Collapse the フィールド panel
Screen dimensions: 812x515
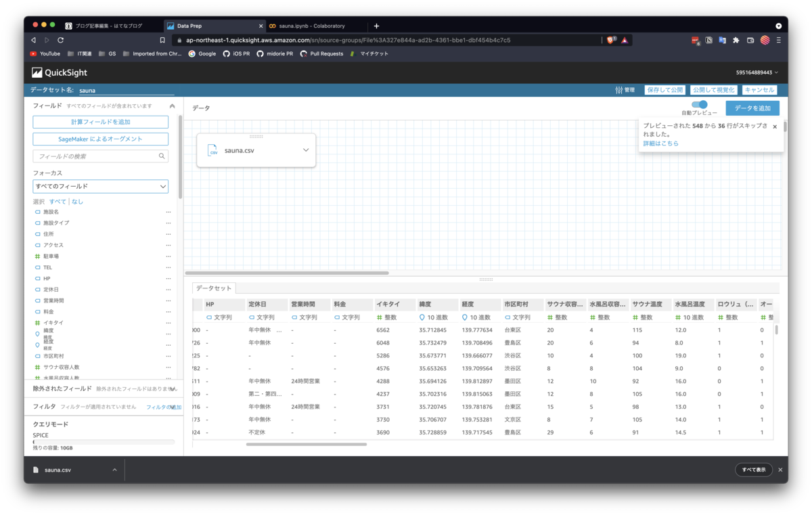[172, 106]
